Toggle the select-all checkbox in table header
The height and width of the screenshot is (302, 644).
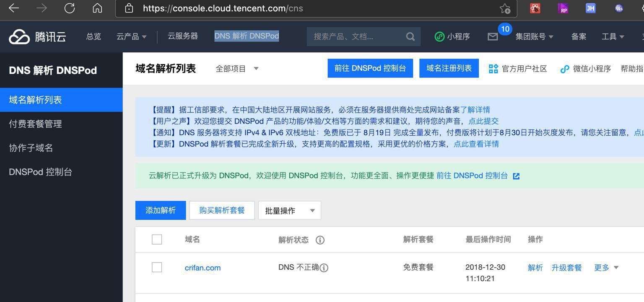tap(157, 239)
